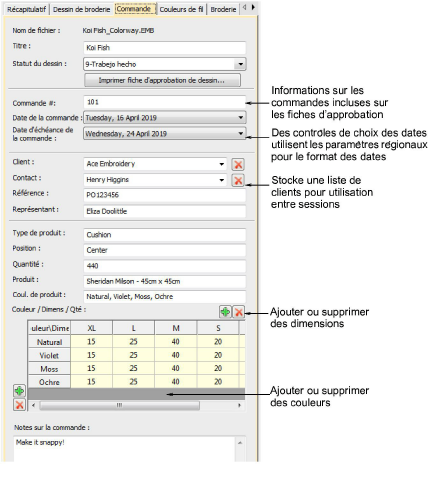Click the Moss L cell with 25
Screen dimensions: 433x478
(134, 368)
